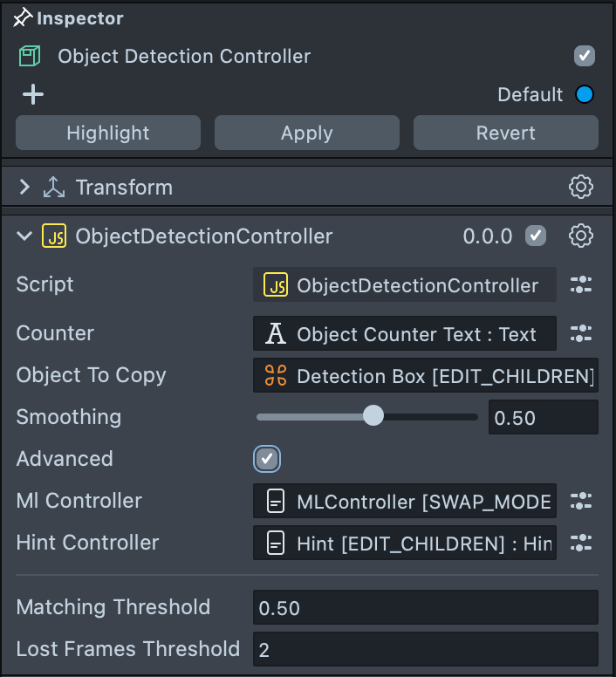
Task: Click the Smoothing slider handle
Action: [373, 416]
